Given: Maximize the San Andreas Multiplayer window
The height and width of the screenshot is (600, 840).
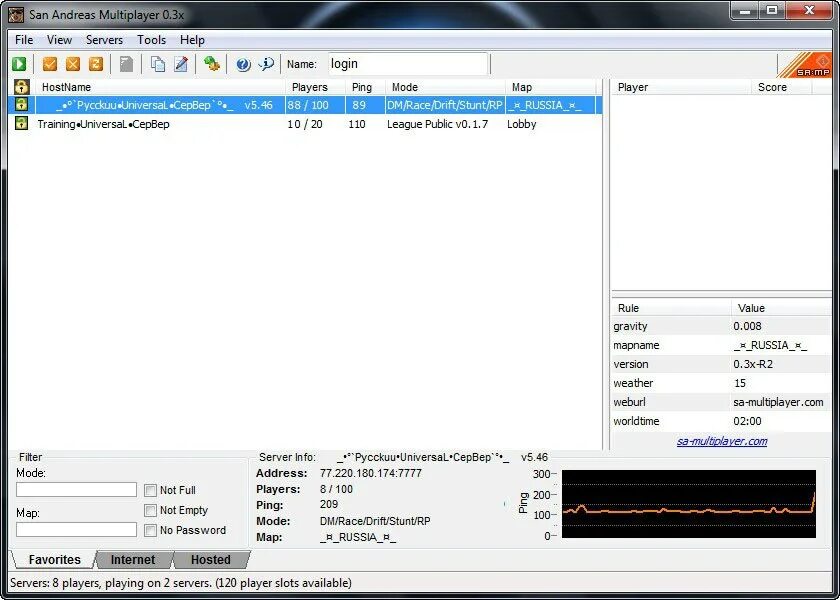Looking at the screenshot, I should [772, 11].
